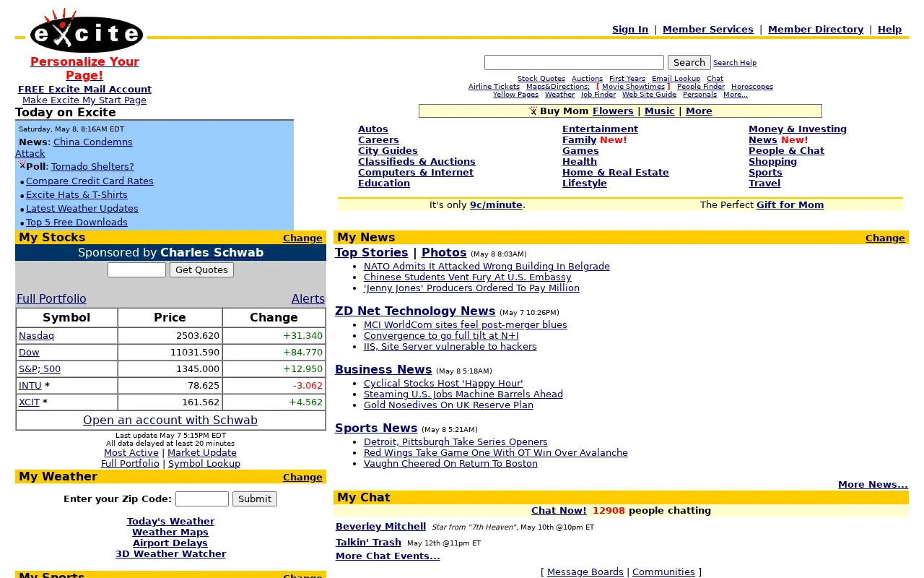Open the Member Directory link
The height and width of the screenshot is (578, 924).
[x=816, y=30]
